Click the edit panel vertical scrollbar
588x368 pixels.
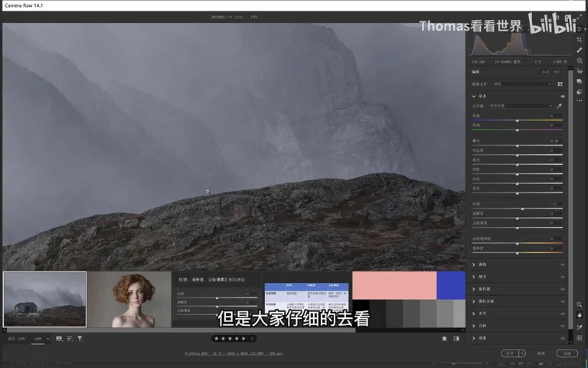click(570, 199)
